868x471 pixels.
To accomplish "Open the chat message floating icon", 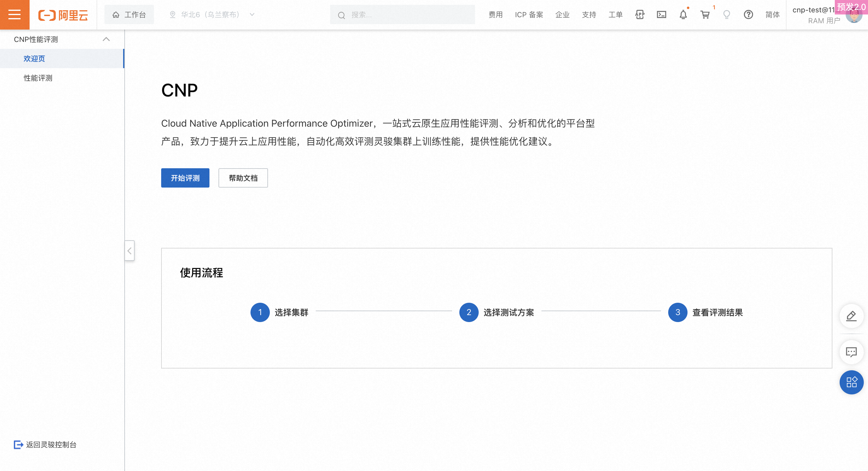I will pyautogui.click(x=851, y=352).
